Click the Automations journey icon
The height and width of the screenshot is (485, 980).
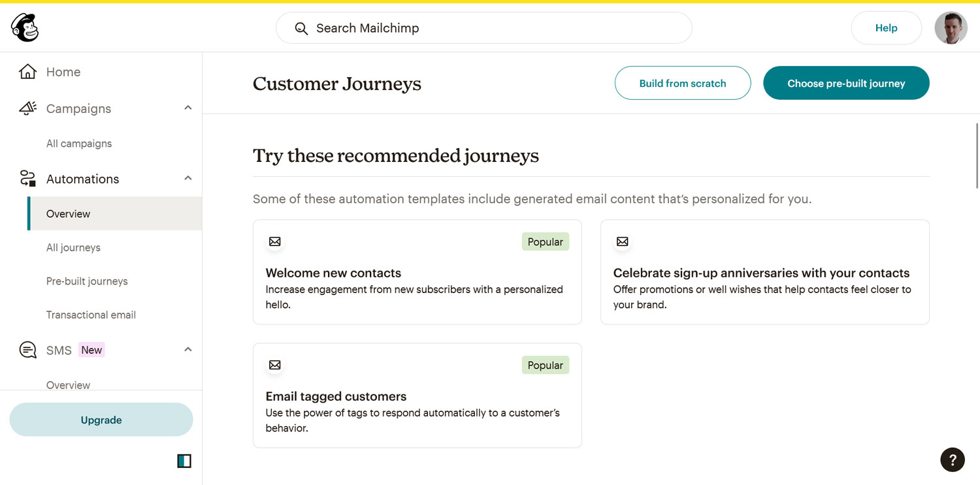click(x=27, y=179)
